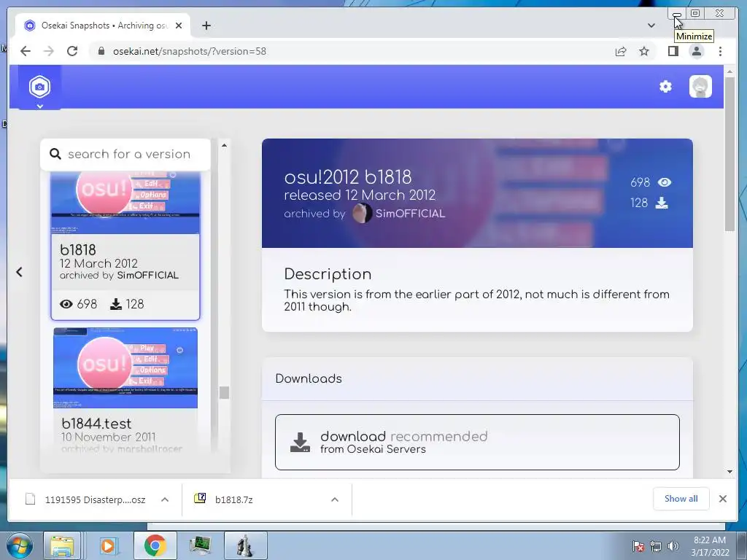
Task: Select the b1818 version card thumbnail
Action: tap(125, 203)
